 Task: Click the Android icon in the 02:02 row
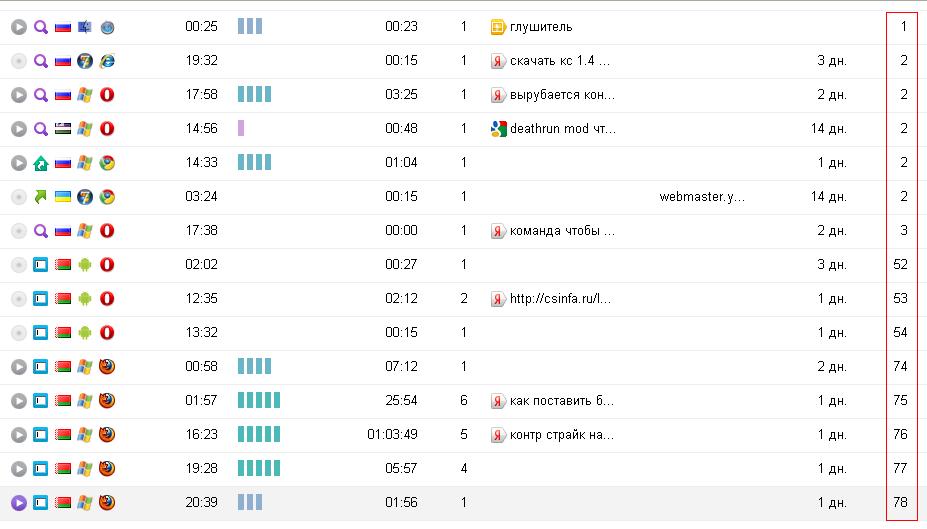click(x=85, y=265)
